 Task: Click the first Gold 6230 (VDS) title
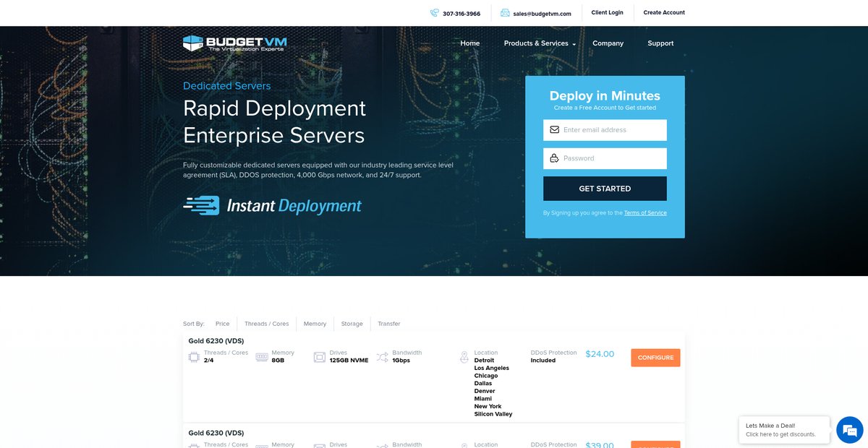click(x=216, y=341)
